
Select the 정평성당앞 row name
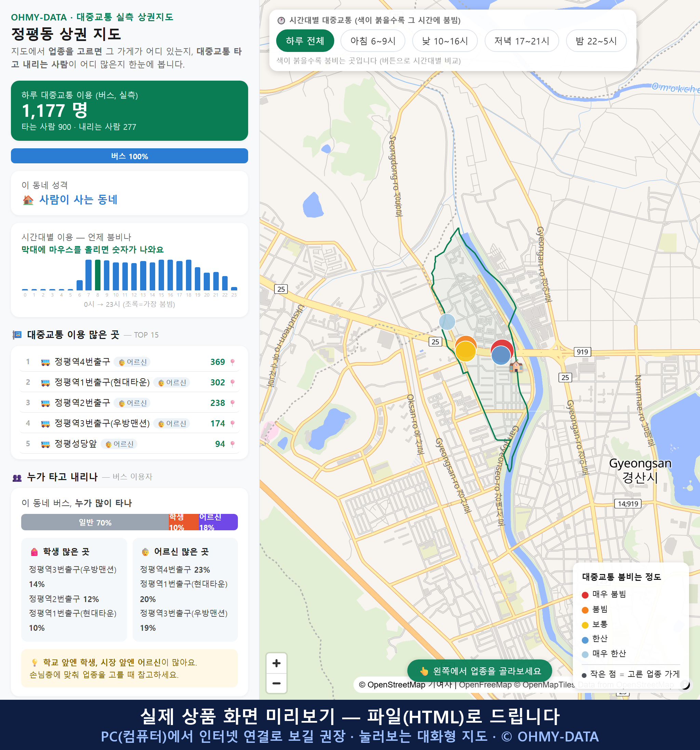tap(76, 443)
